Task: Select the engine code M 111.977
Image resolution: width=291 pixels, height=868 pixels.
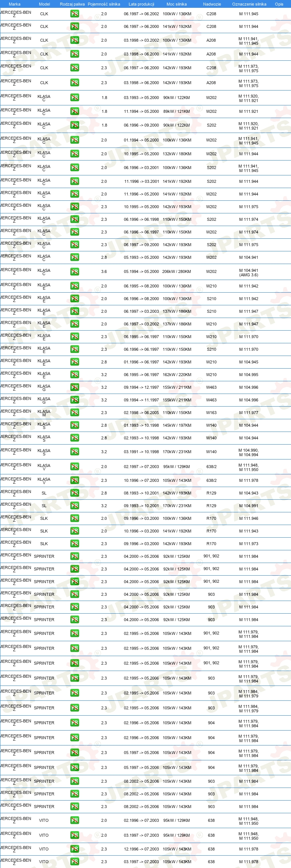Action: [x=249, y=413]
